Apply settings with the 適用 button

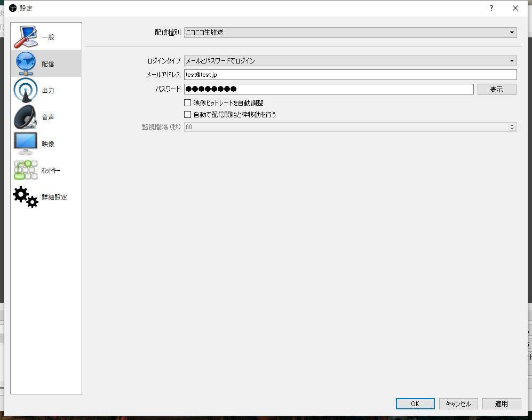click(502, 403)
